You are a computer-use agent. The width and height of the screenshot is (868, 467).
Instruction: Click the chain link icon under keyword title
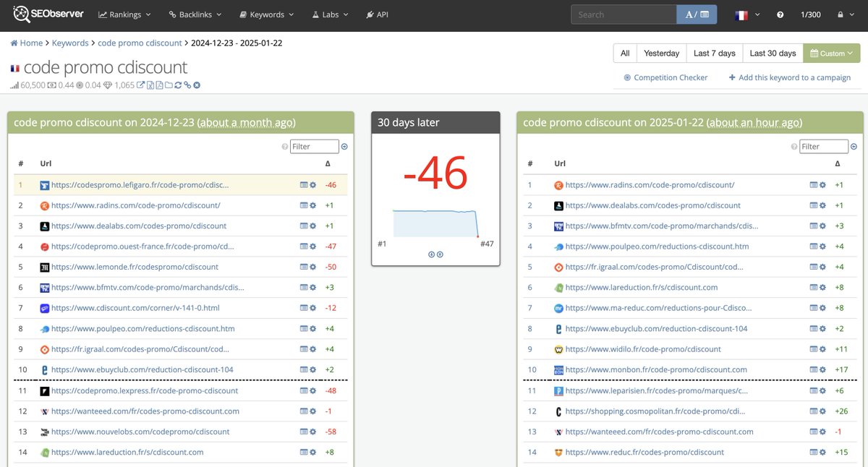tap(187, 85)
